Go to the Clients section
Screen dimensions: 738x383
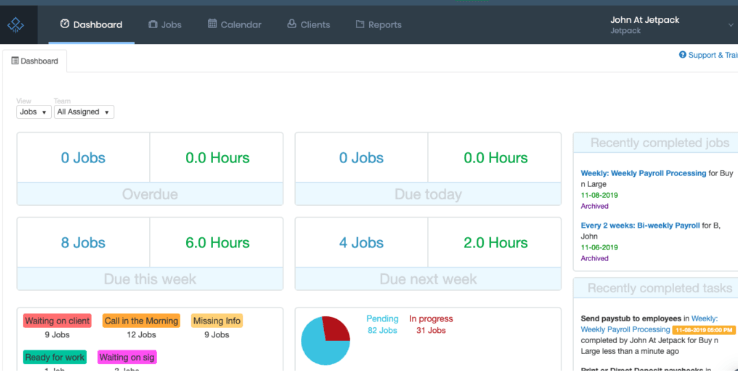tap(309, 24)
